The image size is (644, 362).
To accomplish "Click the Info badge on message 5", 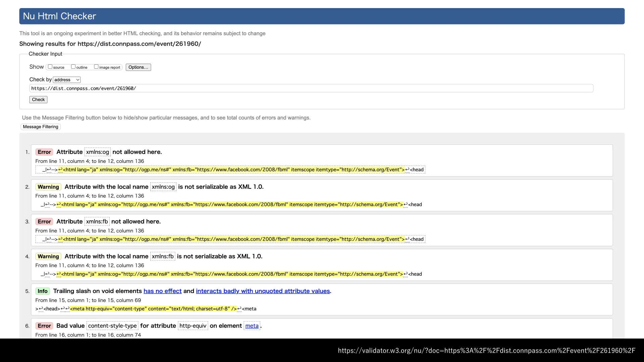I will point(43,291).
